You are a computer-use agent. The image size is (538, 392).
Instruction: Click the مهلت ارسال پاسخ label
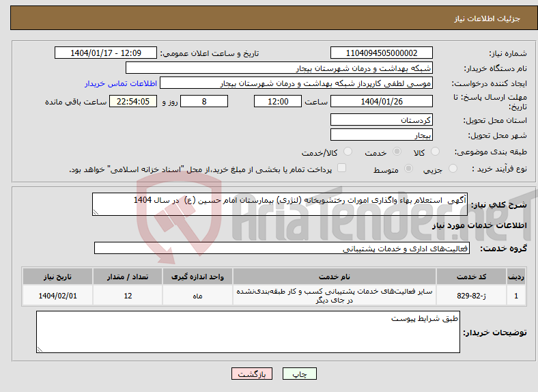[x=490, y=102]
